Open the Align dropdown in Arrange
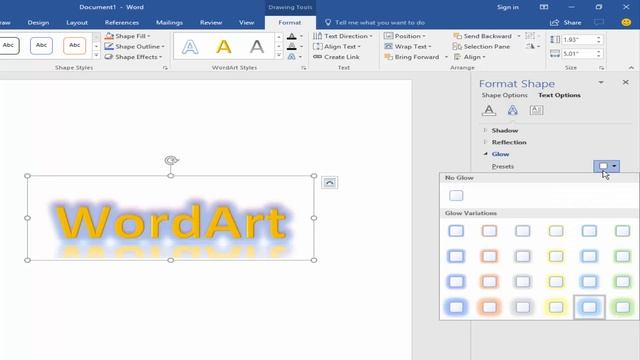Viewport: 640px width, 360px height. pos(469,57)
